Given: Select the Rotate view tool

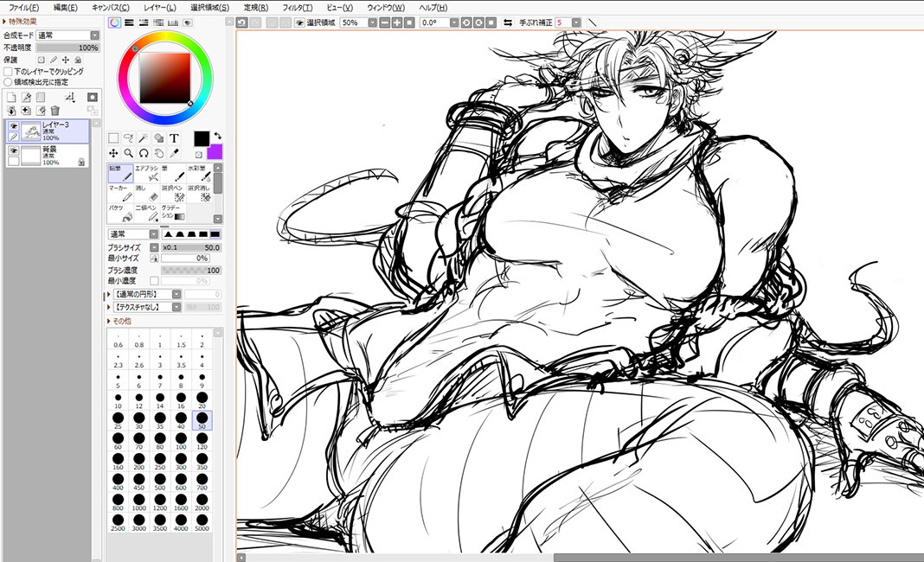Looking at the screenshot, I should click(x=144, y=153).
